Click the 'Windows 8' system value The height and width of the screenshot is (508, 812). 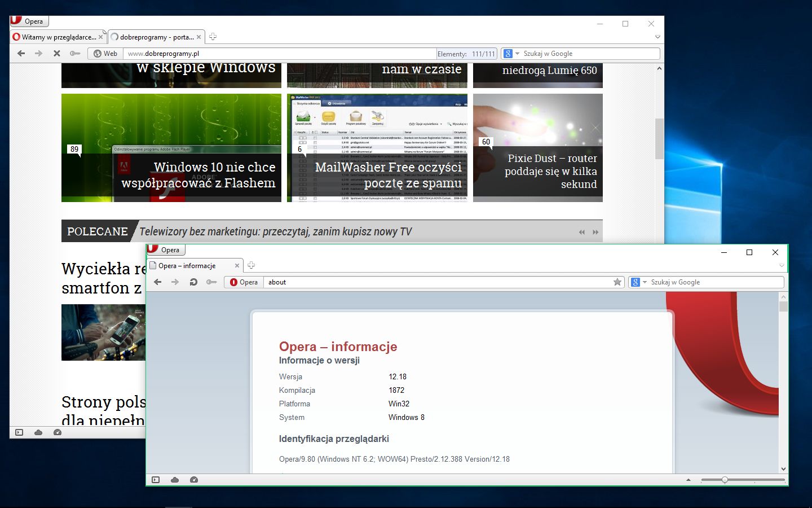click(407, 417)
